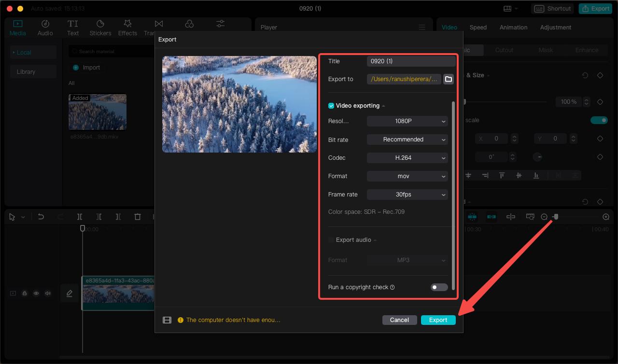The height and width of the screenshot is (364, 618).
Task: Lock the video track with the padlock icon
Action: [x=25, y=293]
